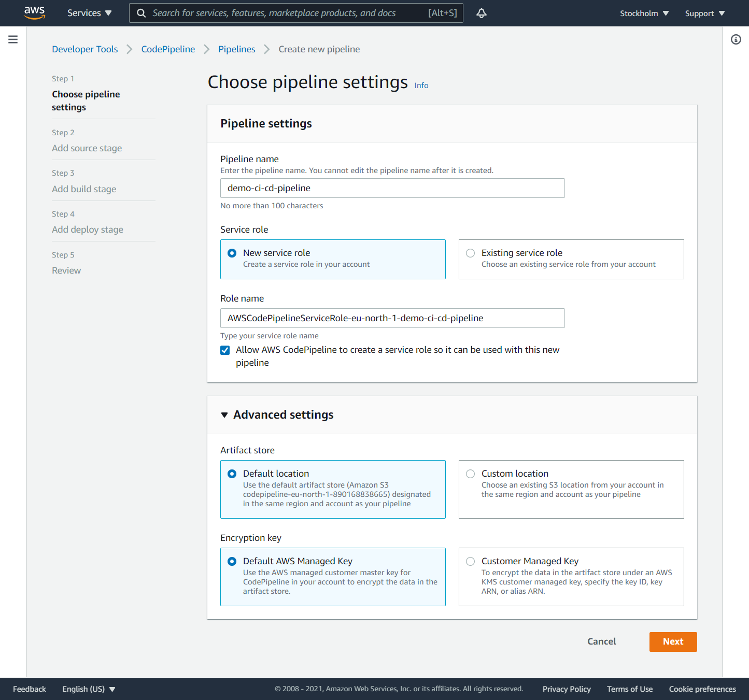Go to Pipelines breadcrumb
Screen dimensions: 749x700
[237, 49]
